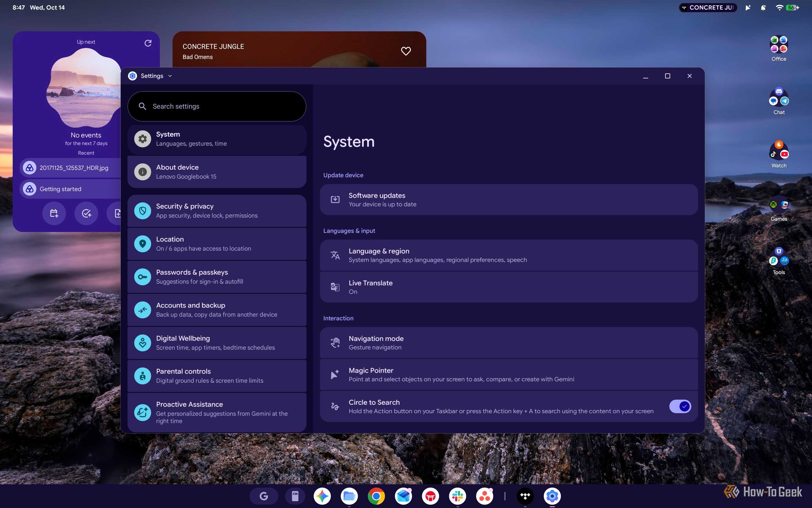Toggle the Circle to Search switch

(680, 406)
